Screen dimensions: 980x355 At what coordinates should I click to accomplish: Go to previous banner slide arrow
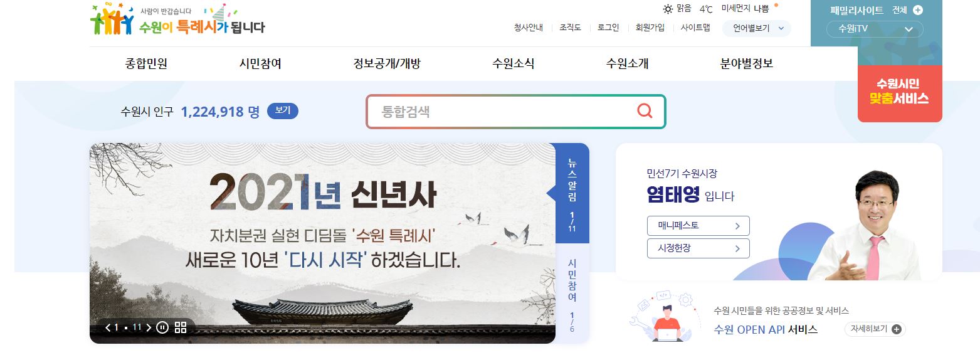[x=108, y=327]
